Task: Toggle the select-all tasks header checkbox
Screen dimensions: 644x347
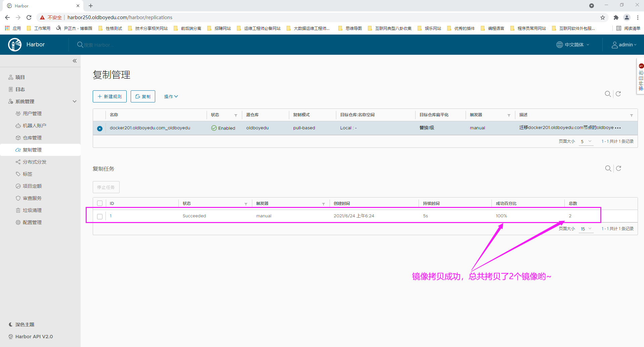Action: click(100, 203)
